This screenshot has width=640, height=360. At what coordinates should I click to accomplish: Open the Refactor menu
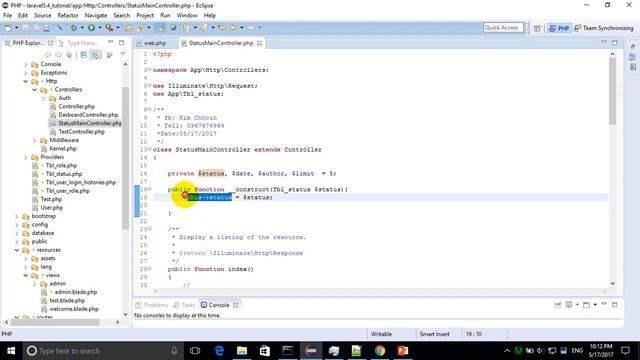point(68,16)
